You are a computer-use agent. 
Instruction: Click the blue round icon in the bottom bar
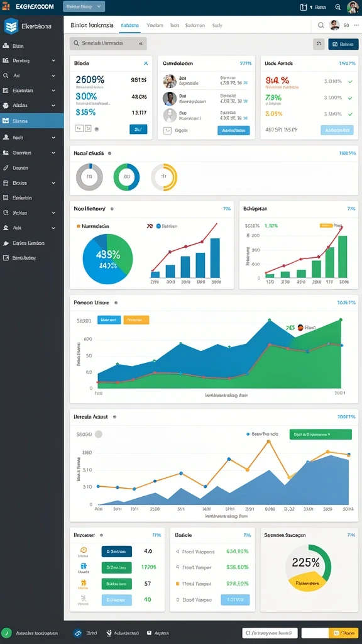(77, 633)
